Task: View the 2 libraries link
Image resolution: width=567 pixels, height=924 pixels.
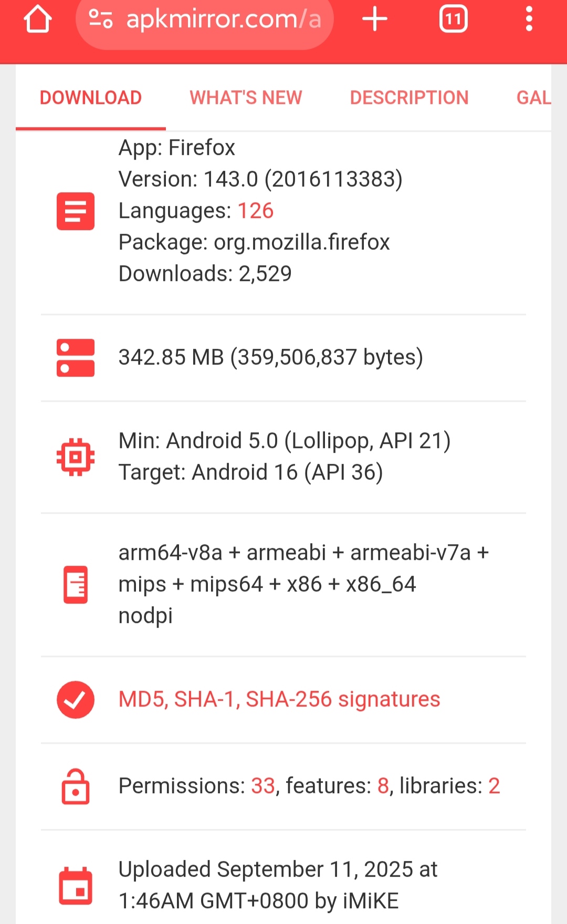Action: tap(494, 786)
